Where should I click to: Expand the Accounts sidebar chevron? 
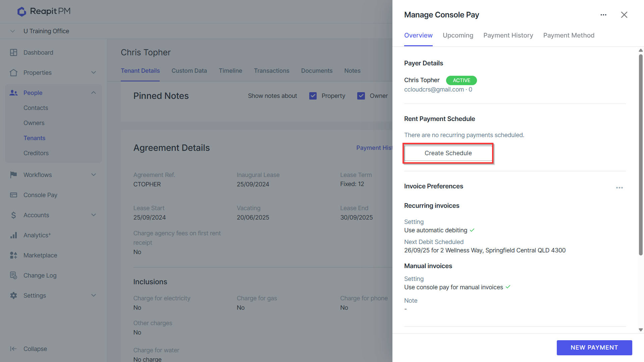click(94, 215)
